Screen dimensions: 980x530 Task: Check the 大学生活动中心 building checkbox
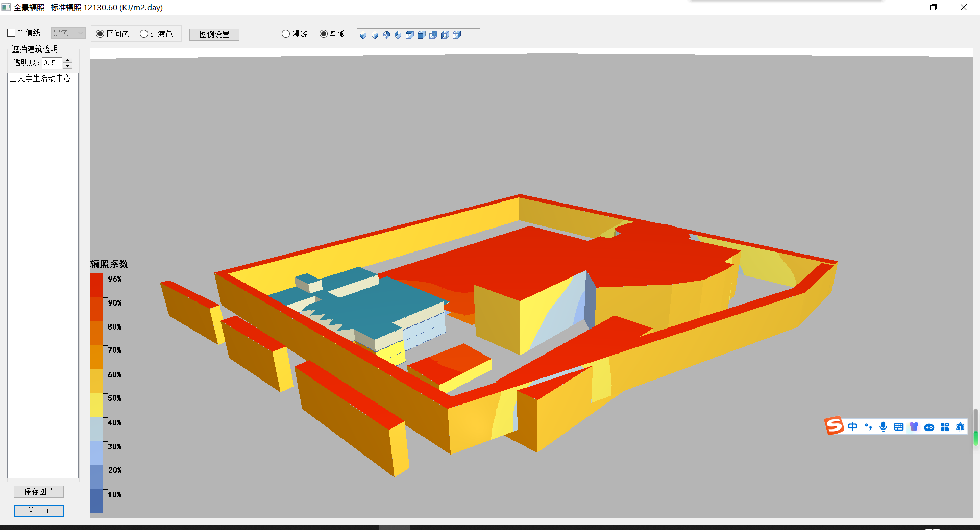point(13,79)
